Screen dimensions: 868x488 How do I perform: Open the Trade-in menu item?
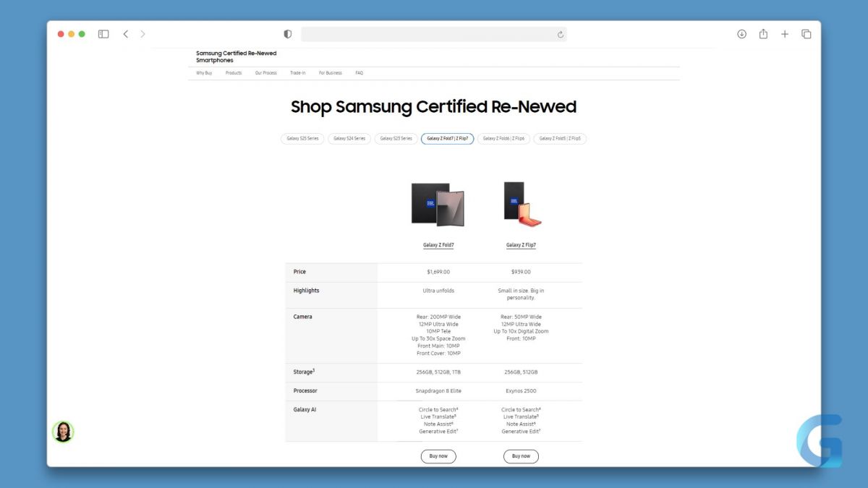tap(298, 73)
